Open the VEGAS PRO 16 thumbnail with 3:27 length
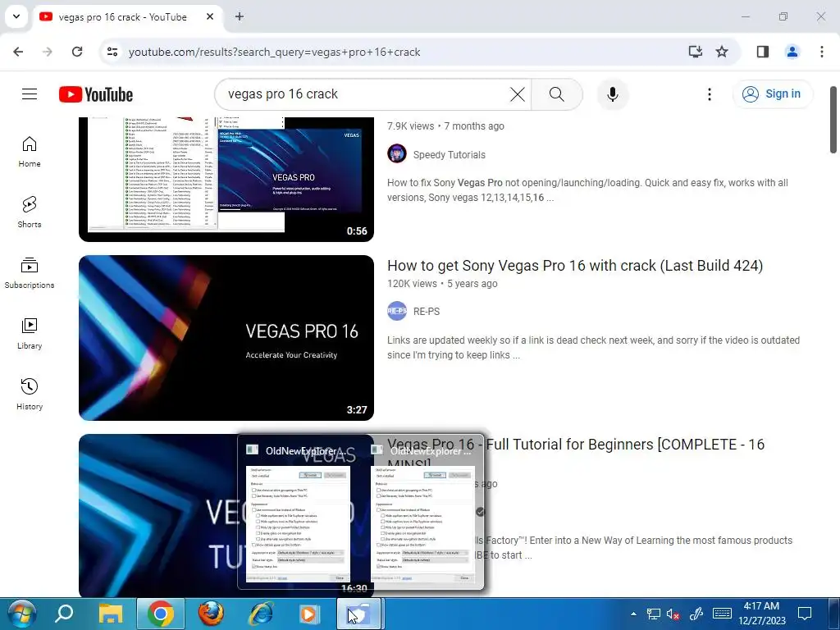 click(226, 337)
